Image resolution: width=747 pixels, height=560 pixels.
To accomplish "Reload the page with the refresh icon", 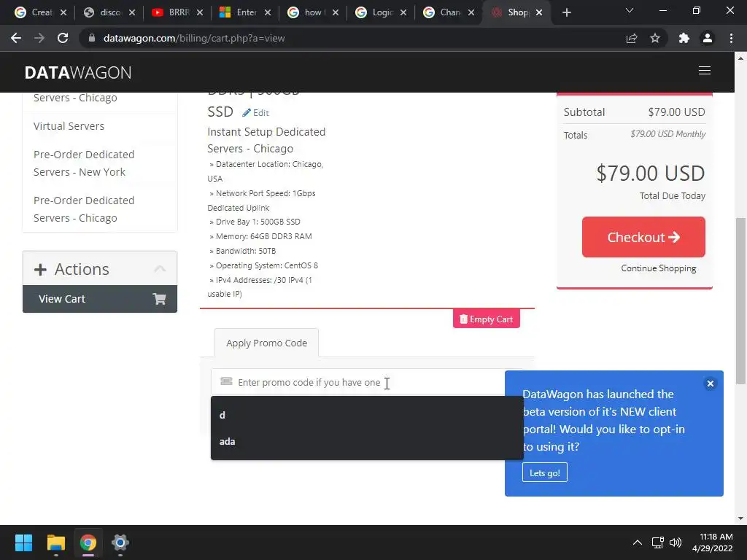I will point(63,38).
